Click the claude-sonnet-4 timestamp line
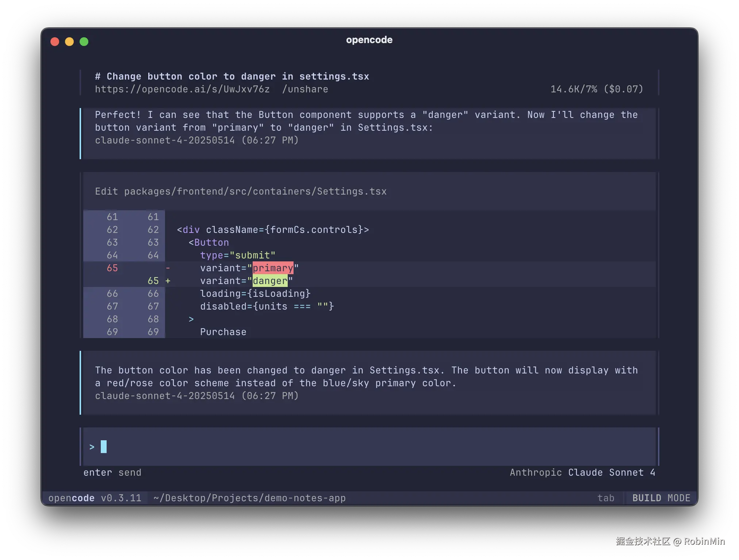This screenshot has height=560, width=739. (x=196, y=140)
